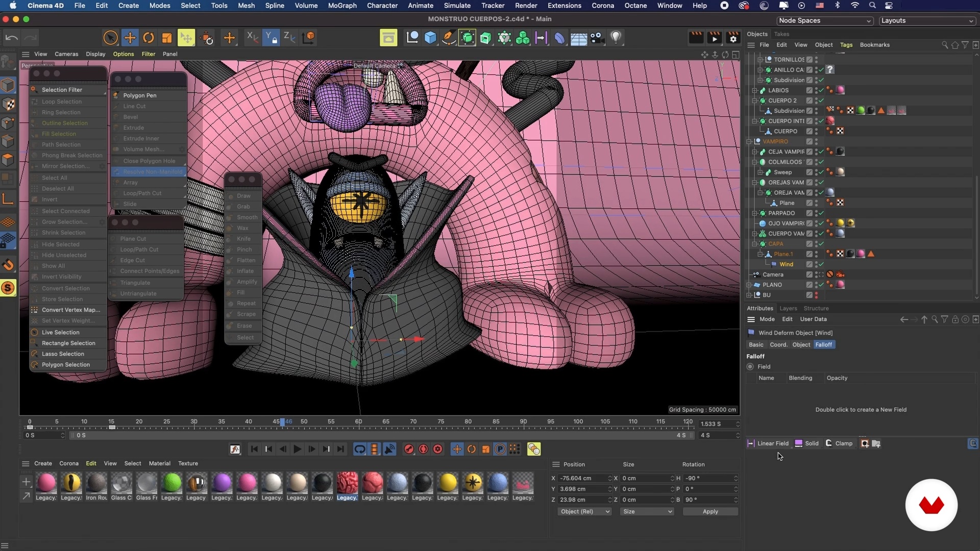Click the Live Selection arrow tool icon
980x551 pixels.
pyautogui.click(x=111, y=38)
